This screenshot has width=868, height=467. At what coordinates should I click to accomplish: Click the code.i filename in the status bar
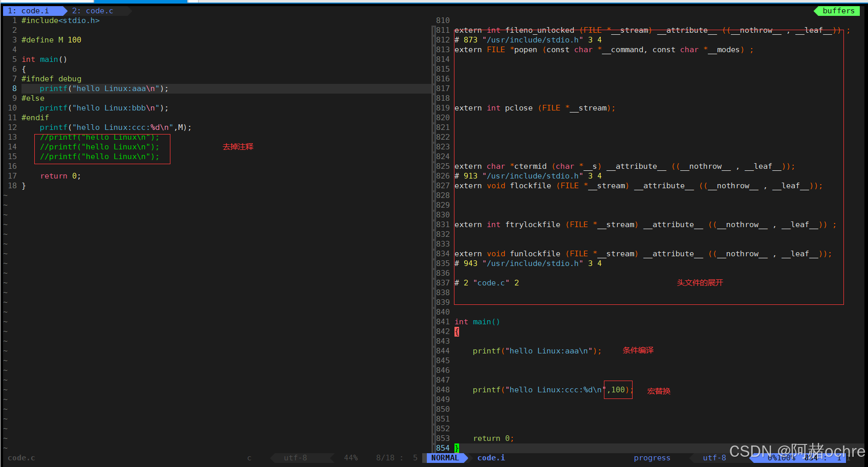pyautogui.click(x=491, y=458)
